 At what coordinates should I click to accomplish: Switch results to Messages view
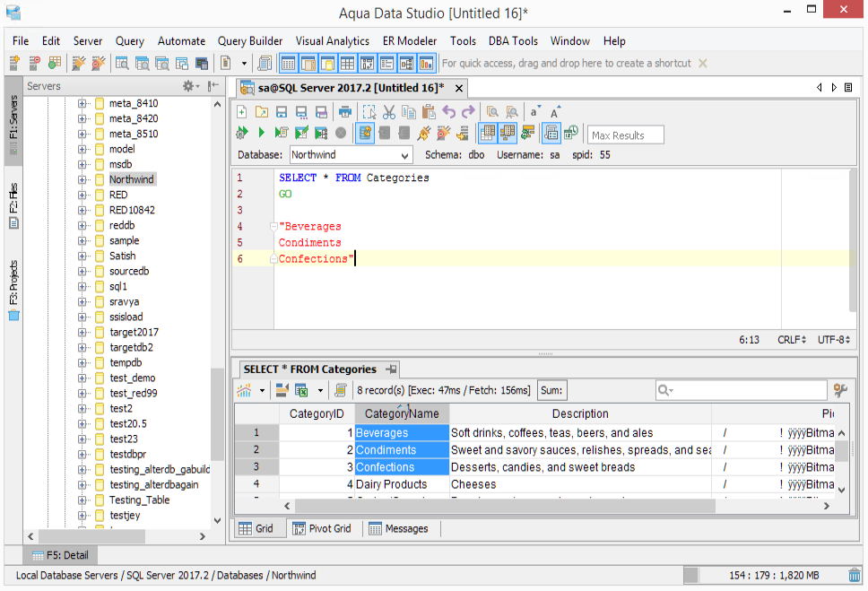pyautogui.click(x=398, y=528)
